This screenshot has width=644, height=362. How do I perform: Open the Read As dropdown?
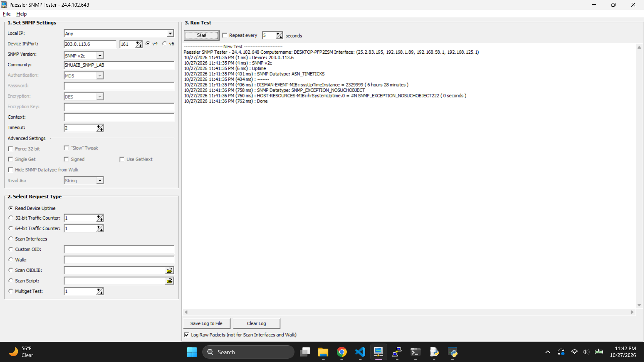100,181
